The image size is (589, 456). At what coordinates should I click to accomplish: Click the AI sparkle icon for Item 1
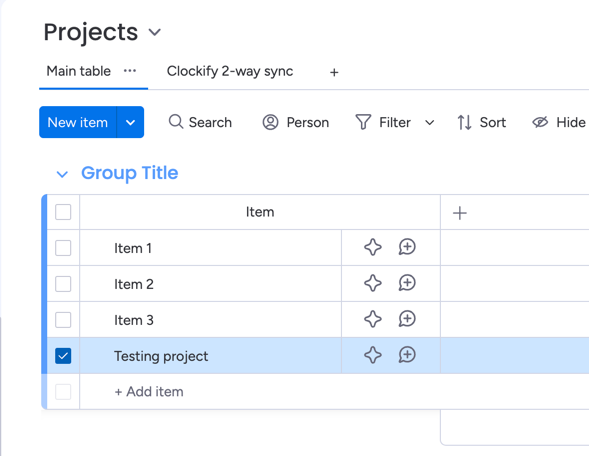[x=373, y=247]
